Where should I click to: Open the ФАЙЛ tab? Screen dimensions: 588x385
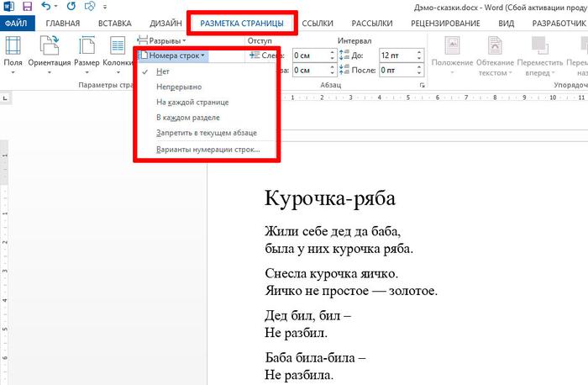click(16, 23)
